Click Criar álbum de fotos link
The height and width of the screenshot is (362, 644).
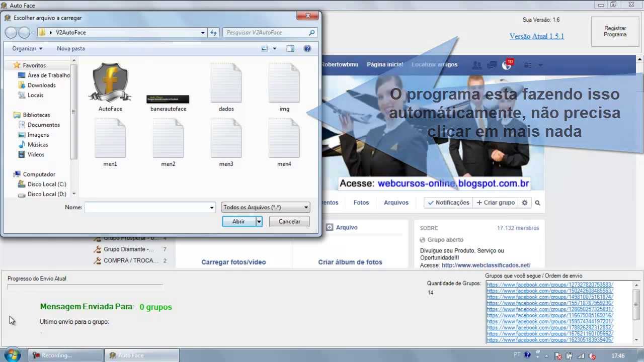click(x=350, y=262)
